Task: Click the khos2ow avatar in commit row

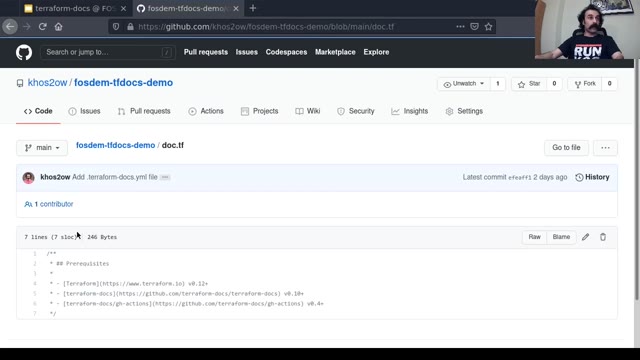Action: click(x=29, y=178)
